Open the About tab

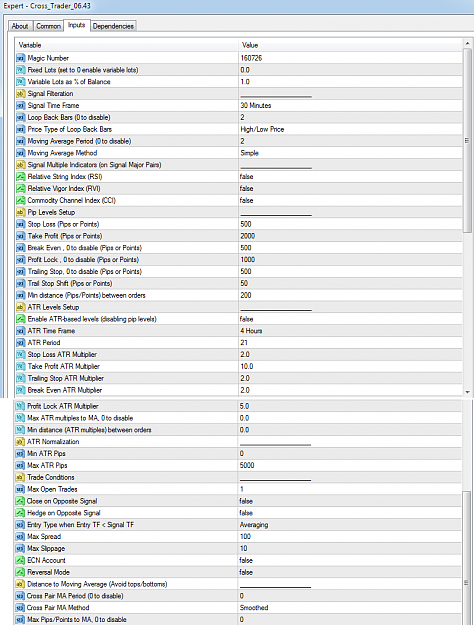click(20, 26)
